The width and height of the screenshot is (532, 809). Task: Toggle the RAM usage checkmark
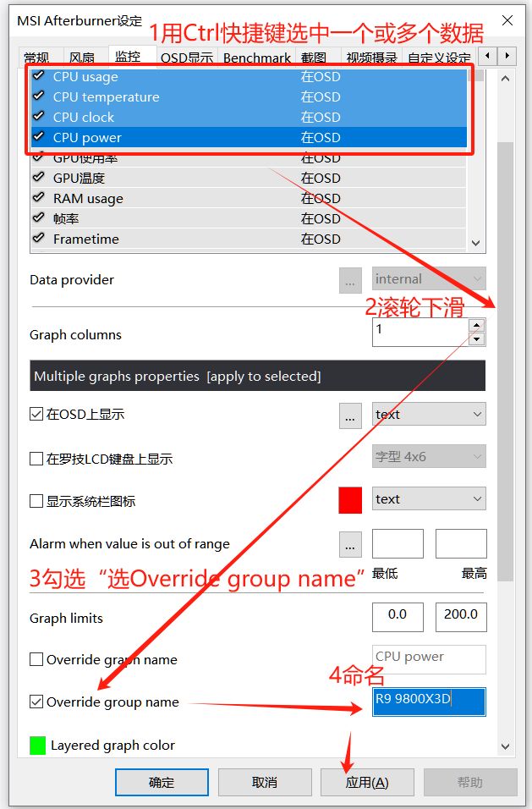click(39, 198)
